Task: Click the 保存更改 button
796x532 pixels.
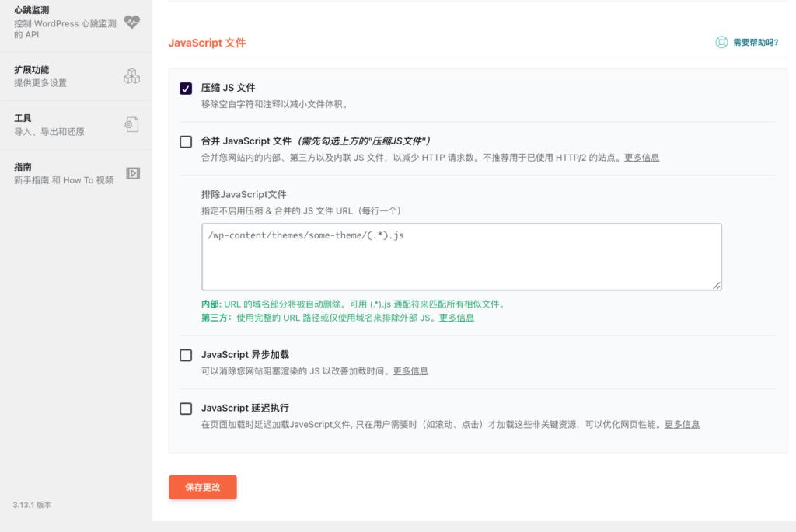Action: pyautogui.click(x=202, y=487)
